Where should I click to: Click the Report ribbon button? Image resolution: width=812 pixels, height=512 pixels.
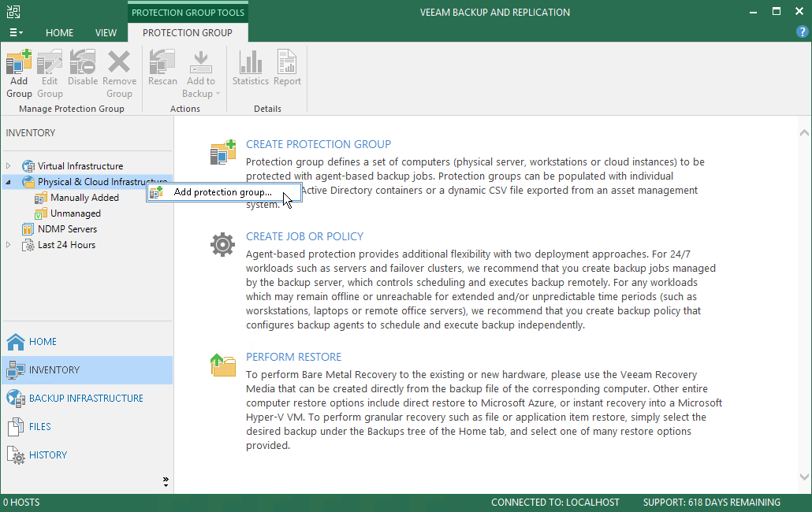pos(287,68)
